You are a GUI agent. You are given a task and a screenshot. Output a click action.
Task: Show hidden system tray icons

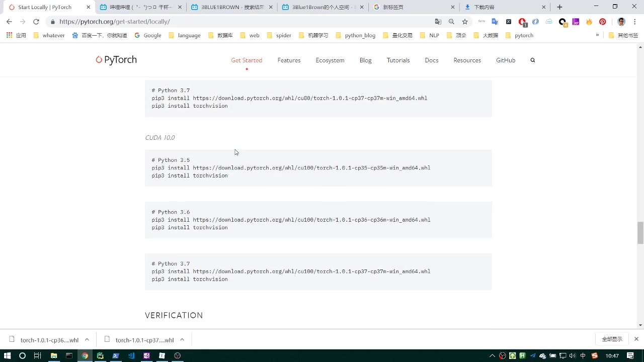(x=492, y=355)
